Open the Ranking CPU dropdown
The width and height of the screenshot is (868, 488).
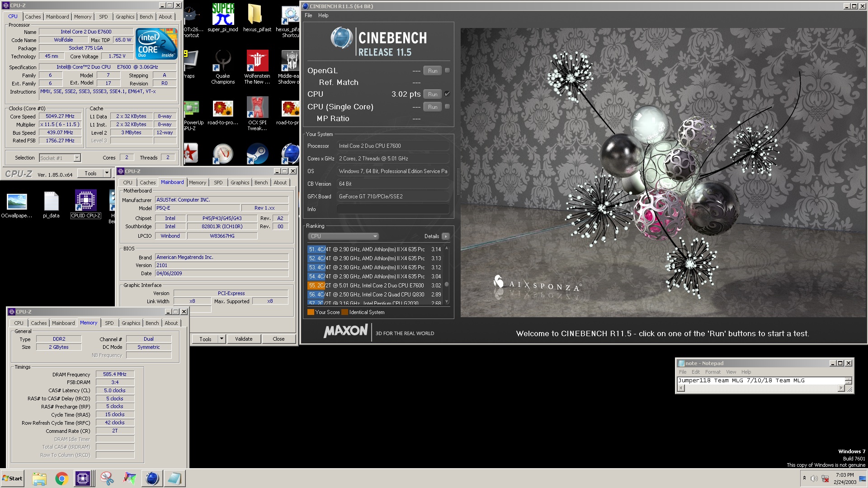coord(343,236)
